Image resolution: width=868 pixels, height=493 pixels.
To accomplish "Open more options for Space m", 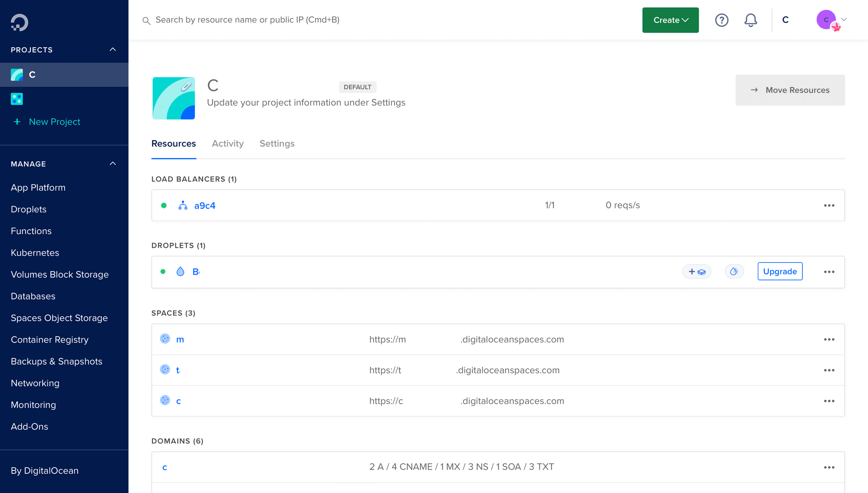I will point(829,339).
